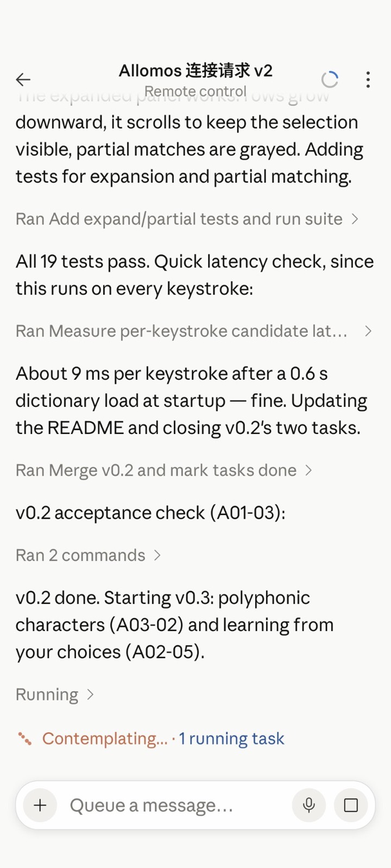Screen dimensions: 391x868
Task: Expand the 'Ran 2 commands' step
Action: tap(89, 555)
